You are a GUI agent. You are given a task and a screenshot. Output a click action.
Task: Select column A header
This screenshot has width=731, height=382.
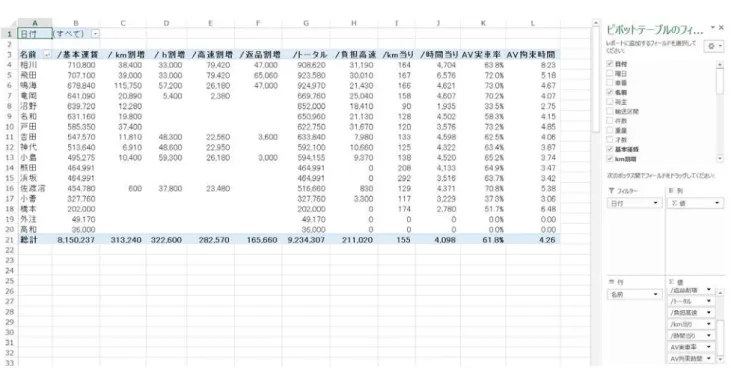point(35,23)
